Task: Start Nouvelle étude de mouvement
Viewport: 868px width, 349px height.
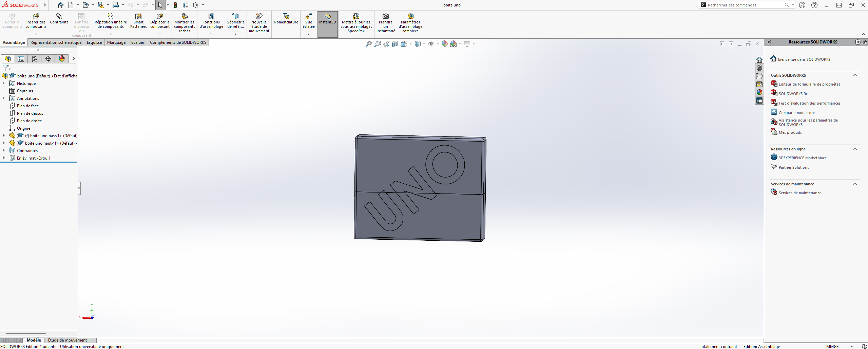Action: pos(259,23)
